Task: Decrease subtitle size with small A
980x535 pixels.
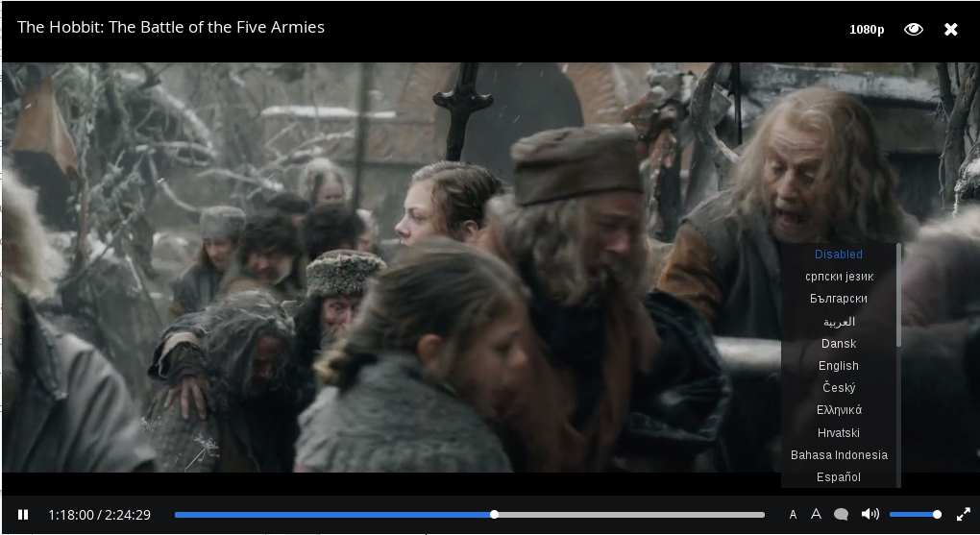Action: coord(793,515)
